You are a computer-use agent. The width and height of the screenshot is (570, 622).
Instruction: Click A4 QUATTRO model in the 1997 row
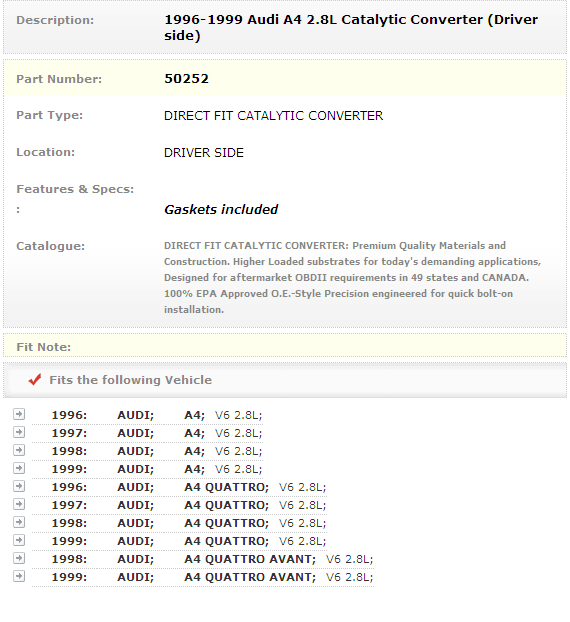(226, 505)
